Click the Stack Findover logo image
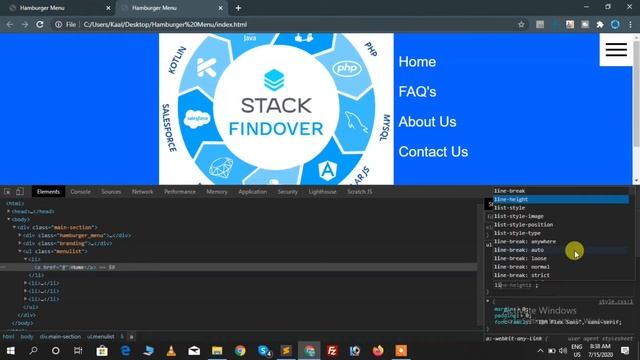 [276, 109]
